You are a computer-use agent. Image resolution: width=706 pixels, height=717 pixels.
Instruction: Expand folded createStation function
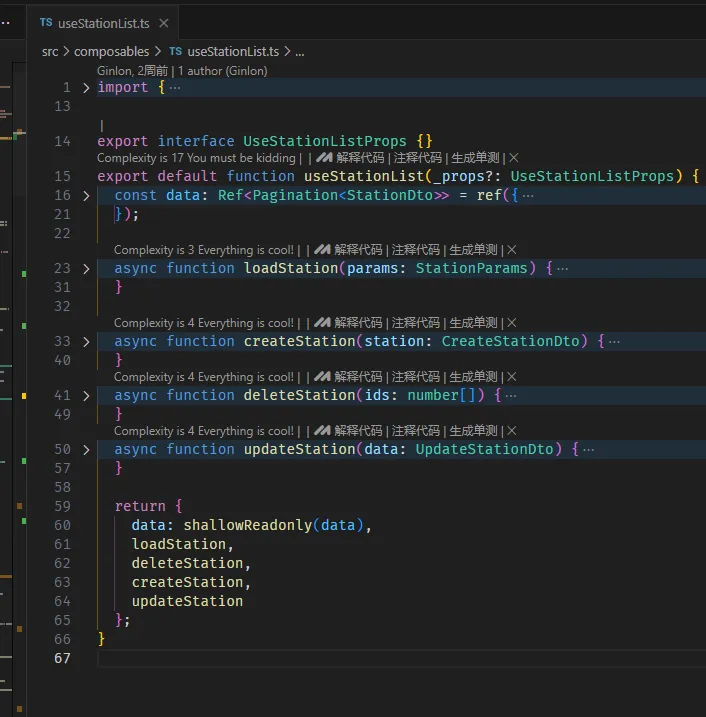click(x=86, y=342)
